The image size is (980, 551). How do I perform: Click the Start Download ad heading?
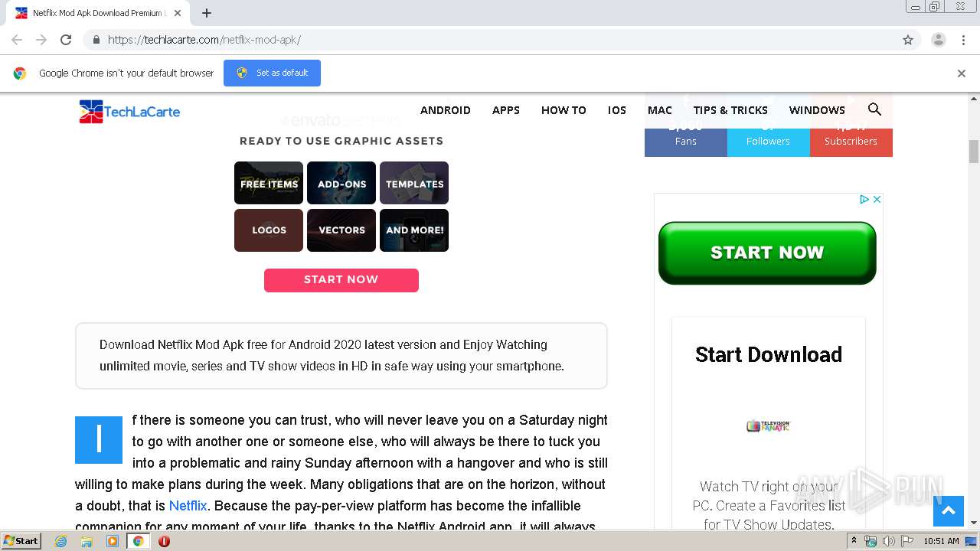[x=769, y=354]
